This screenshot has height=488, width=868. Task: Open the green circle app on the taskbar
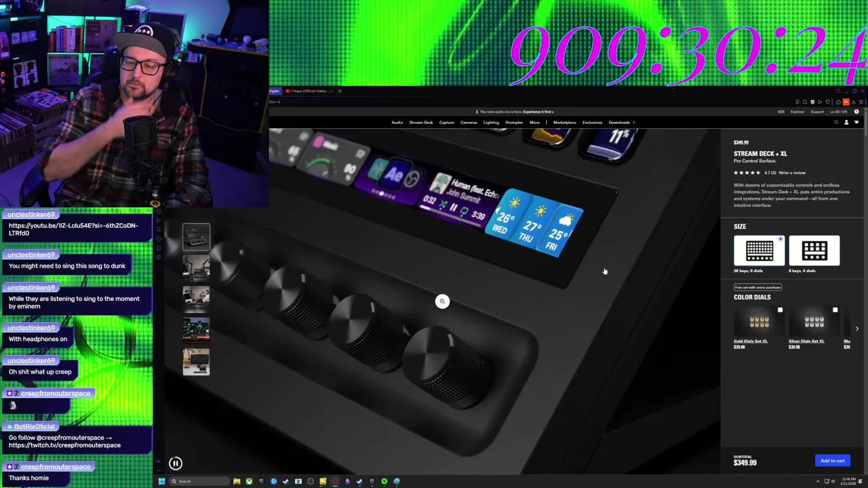click(384, 481)
